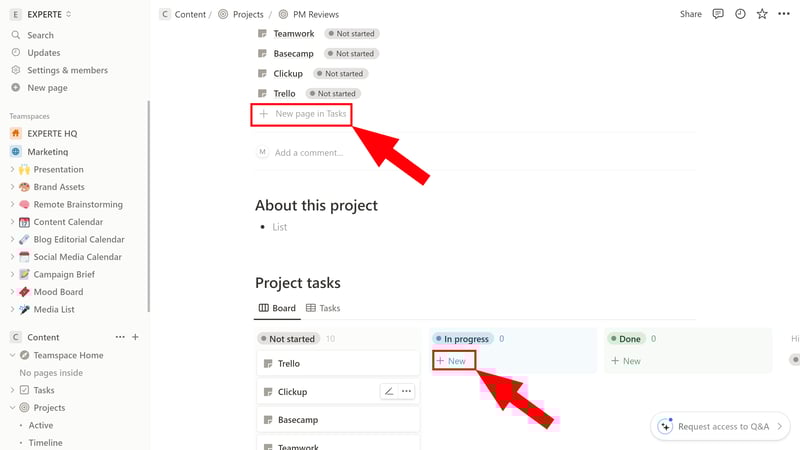Open Media List page
Viewport: 800px width, 450px height.
(x=54, y=309)
